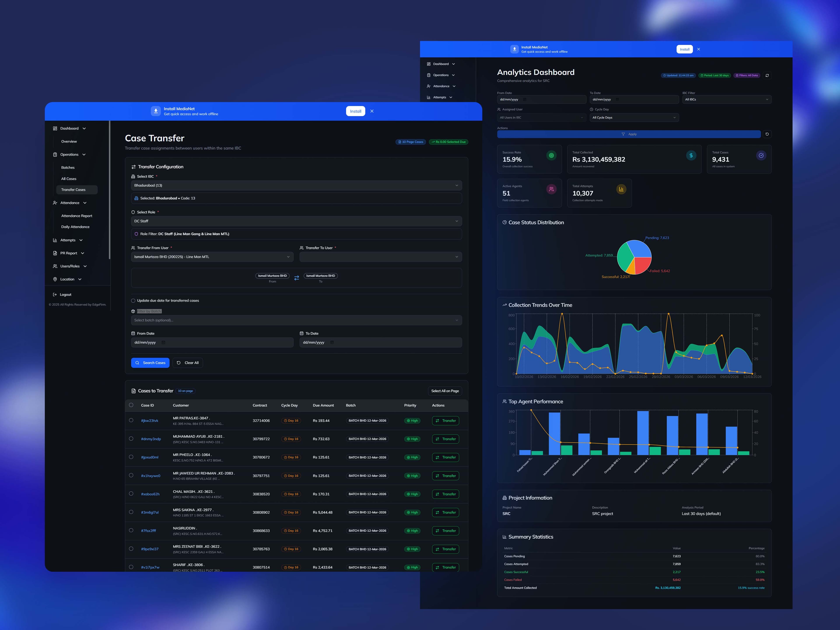Screen dimensions: 840x630
Task: Click the swap arrows between From and To
Action: tap(297, 278)
